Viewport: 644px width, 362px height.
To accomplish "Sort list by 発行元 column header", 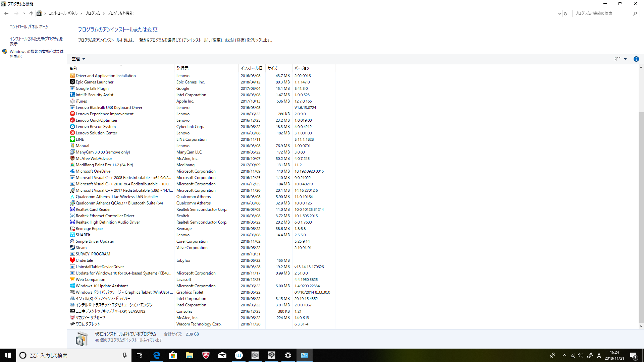I will (x=182, y=68).
